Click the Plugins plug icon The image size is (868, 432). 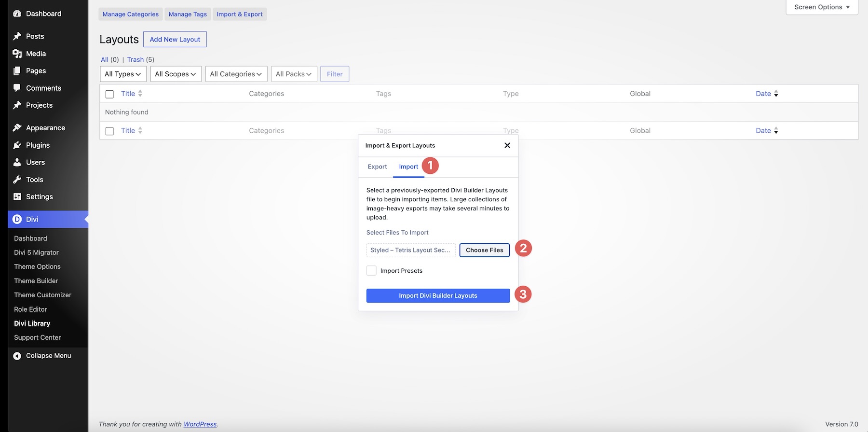pos(17,145)
